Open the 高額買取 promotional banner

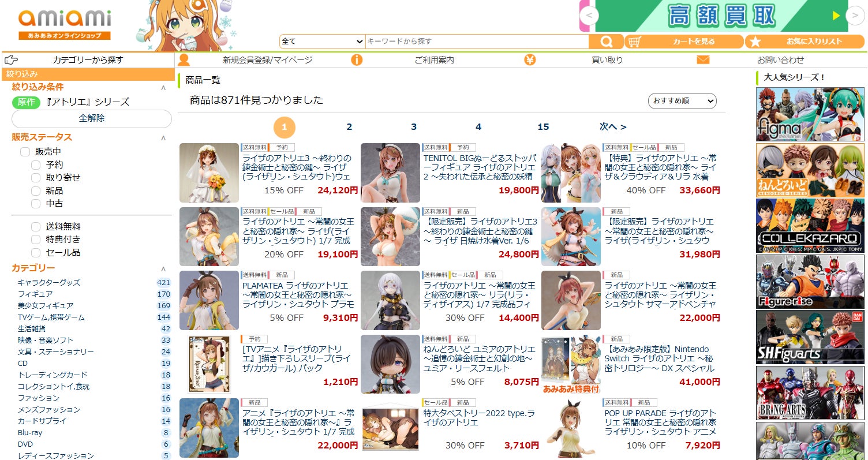(x=721, y=16)
